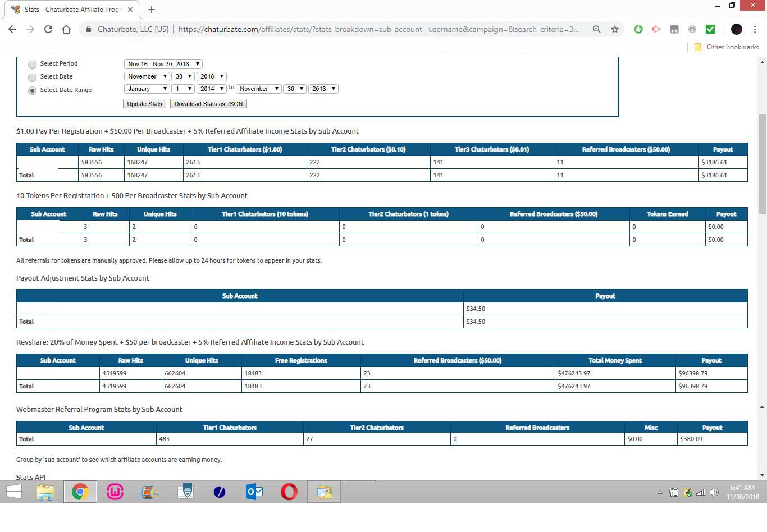This screenshot has height=532, width=767.
Task: Click the page vertical scrollbar thumb
Action: point(762,163)
